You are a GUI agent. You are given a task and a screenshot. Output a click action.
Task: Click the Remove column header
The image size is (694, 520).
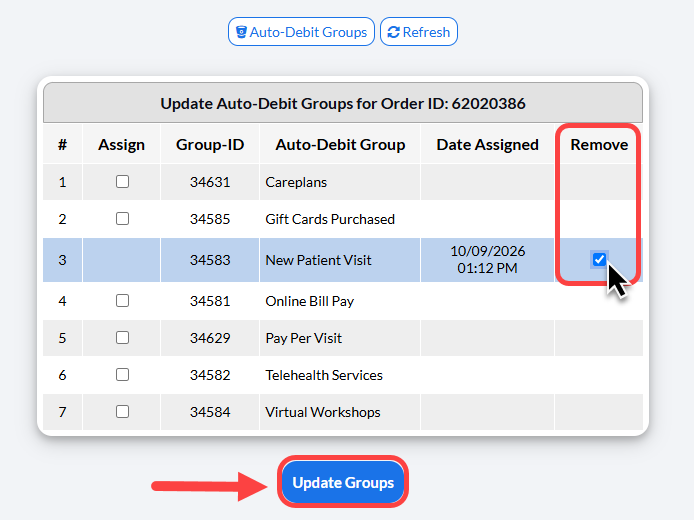pos(599,145)
